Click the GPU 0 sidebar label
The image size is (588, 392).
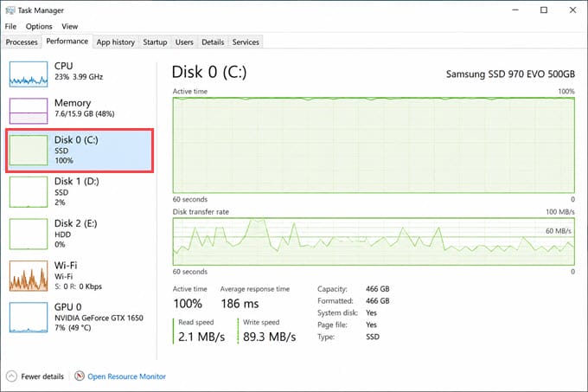(67, 307)
